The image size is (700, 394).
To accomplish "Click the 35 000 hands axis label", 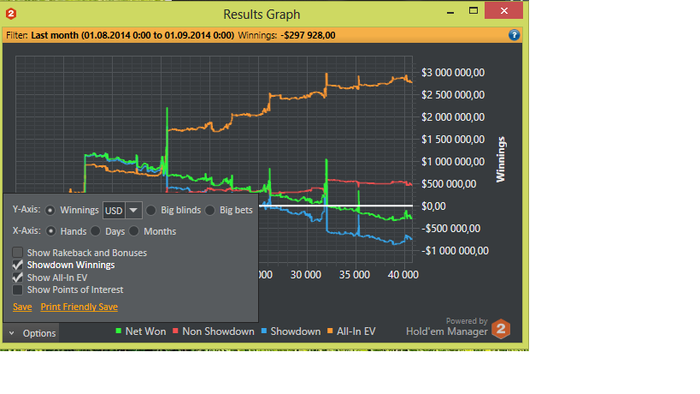I will point(354,275).
